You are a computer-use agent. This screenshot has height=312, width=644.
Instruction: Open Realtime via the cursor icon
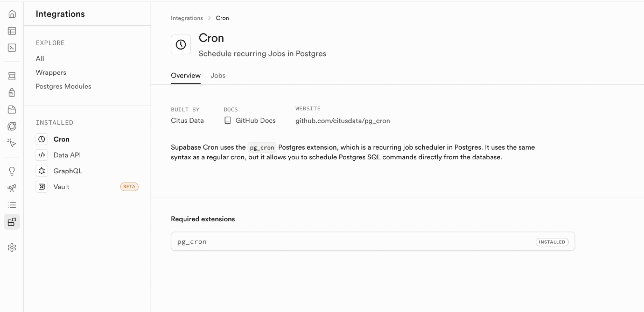[12, 143]
